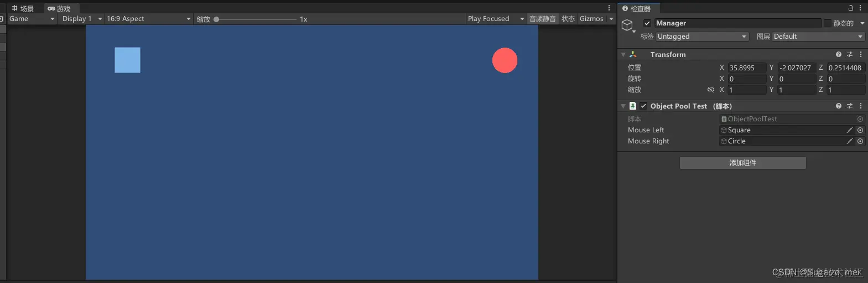Open the 16:9 Aspect ratio dropdown
Image resolution: width=868 pixels, height=283 pixels.
click(x=149, y=19)
